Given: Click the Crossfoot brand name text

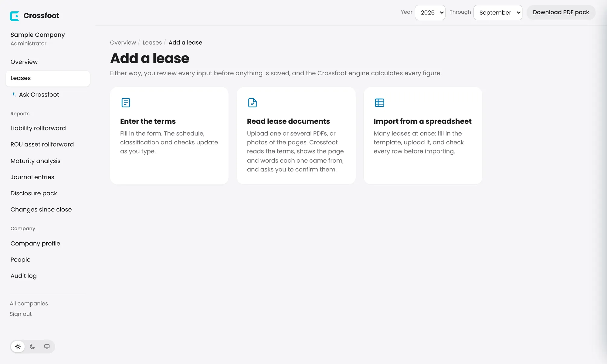Looking at the screenshot, I should (41, 16).
